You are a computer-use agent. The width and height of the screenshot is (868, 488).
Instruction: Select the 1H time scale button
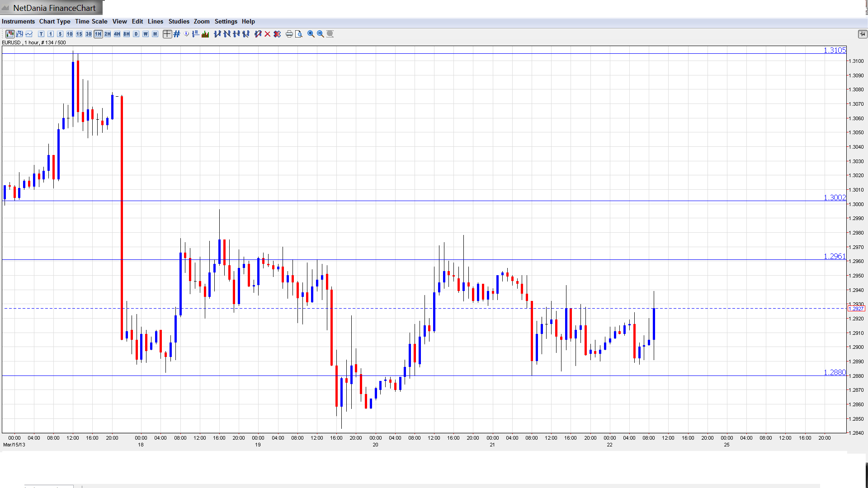(x=98, y=34)
